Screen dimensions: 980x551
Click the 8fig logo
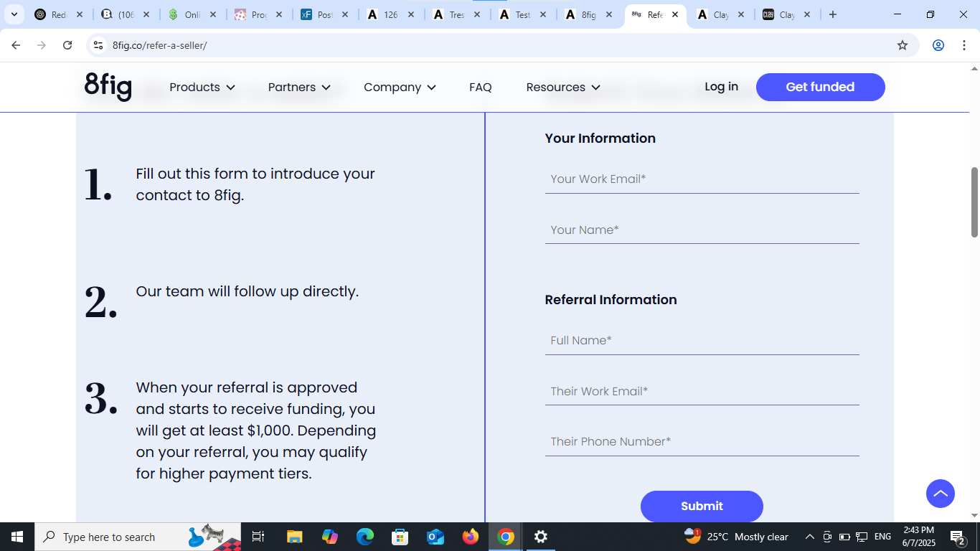[108, 87]
